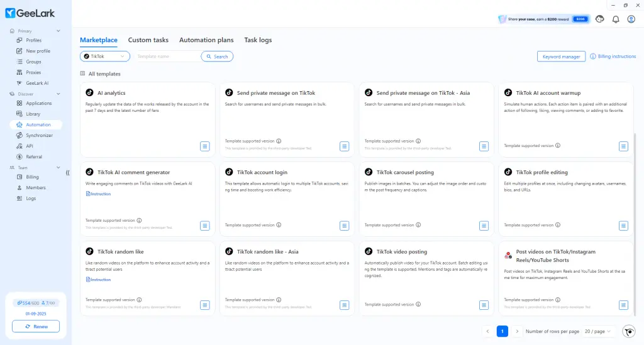644x345 pixels.
Task: Click the Share your case $200 reward banner
Action: click(x=544, y=19)
